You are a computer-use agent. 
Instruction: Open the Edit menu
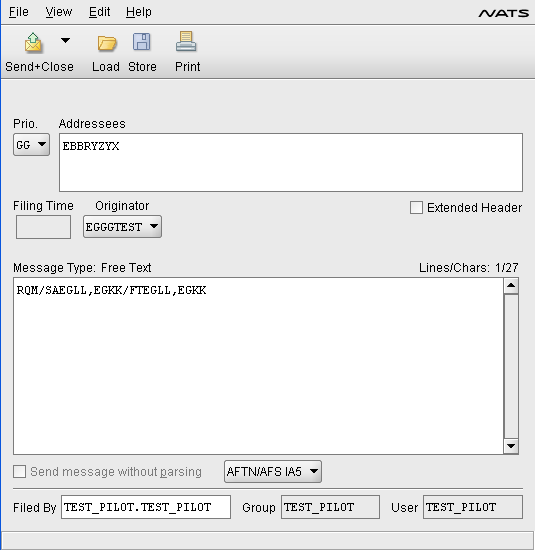tap(100, 12)
